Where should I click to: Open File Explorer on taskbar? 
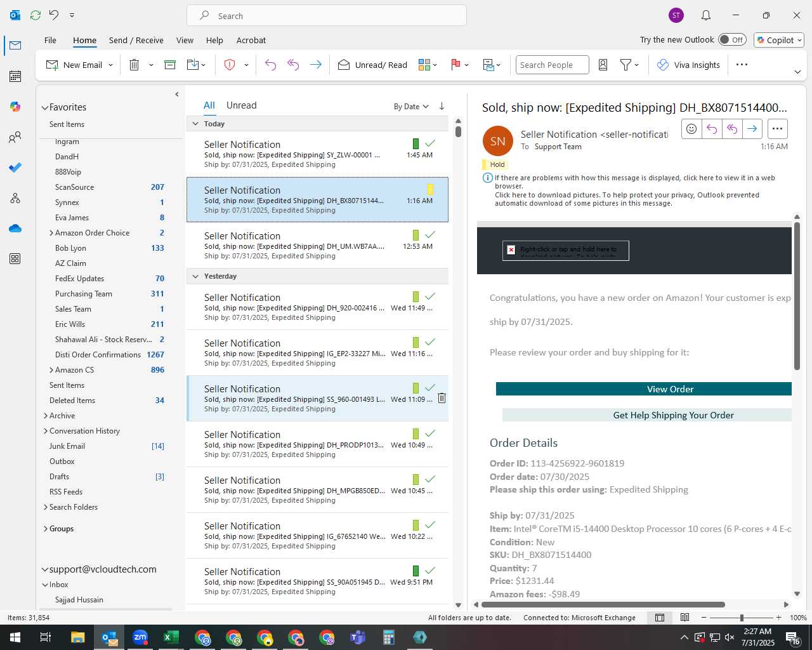tap(77, 637)
